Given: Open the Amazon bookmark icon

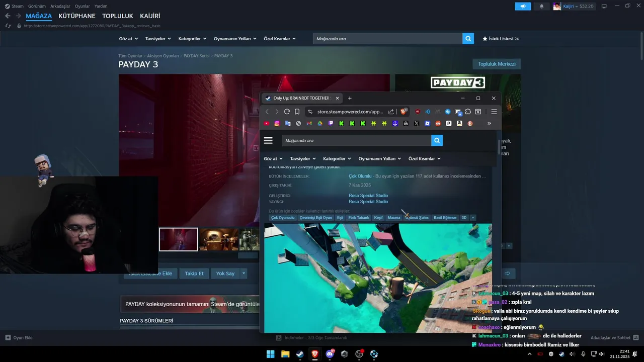Looking at the screenshot, I should point(459,123).
